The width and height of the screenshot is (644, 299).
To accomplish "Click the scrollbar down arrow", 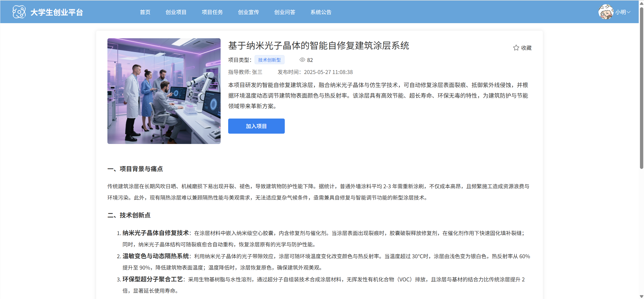I will tap(641, 296).
